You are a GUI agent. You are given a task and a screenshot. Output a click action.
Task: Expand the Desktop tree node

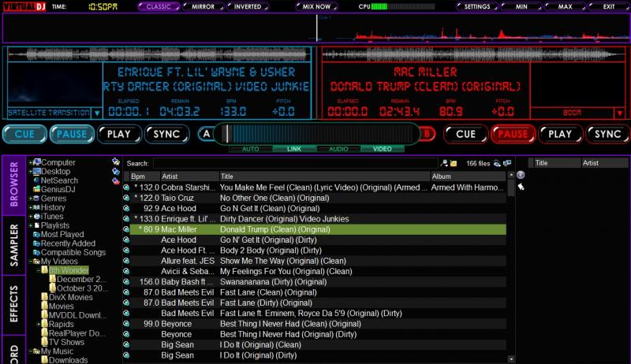coord(30,172)
